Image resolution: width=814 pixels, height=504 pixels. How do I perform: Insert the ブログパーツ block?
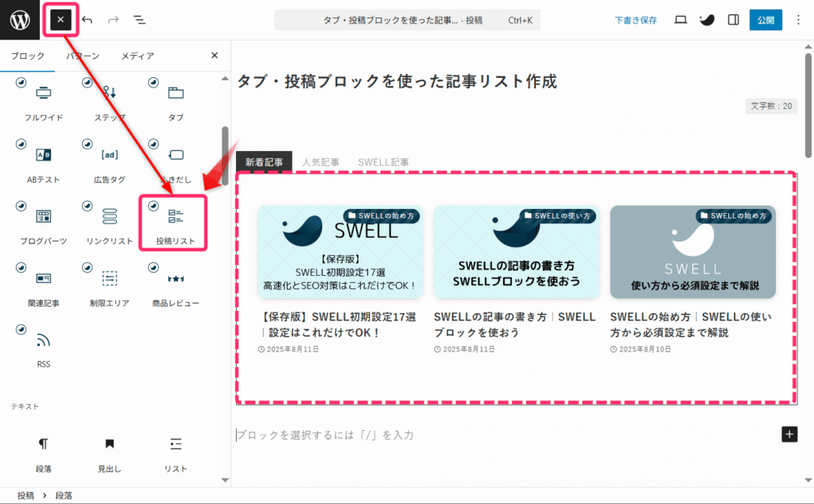point(44,224)
